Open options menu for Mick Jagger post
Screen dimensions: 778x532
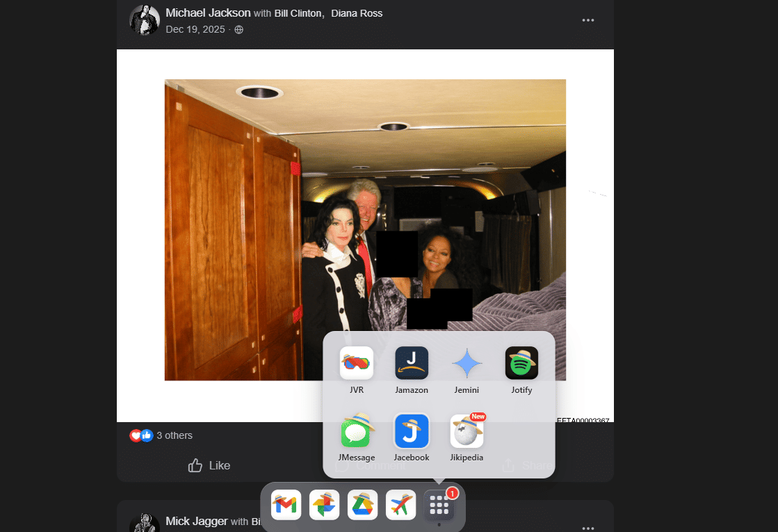(588, 528)
